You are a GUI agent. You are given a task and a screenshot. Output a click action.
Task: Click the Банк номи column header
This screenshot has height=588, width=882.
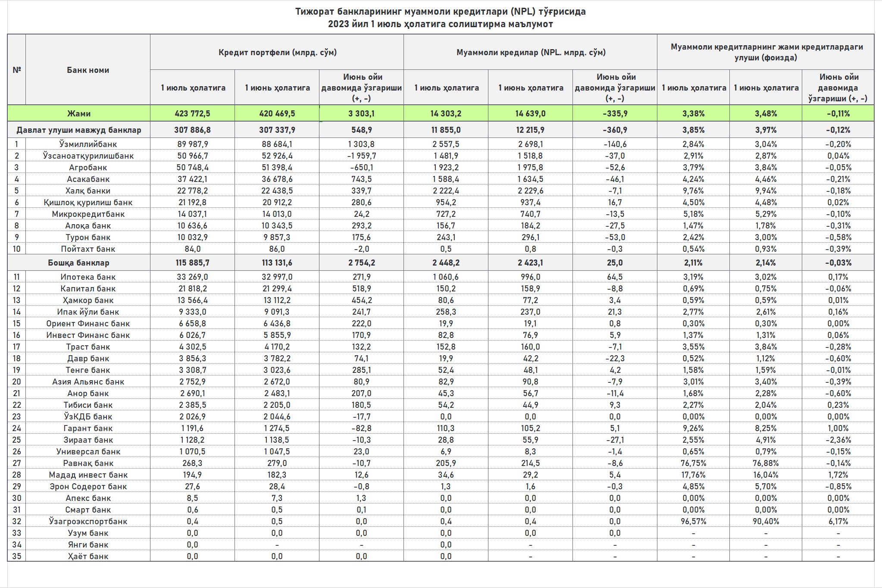(x=88, y=70)
